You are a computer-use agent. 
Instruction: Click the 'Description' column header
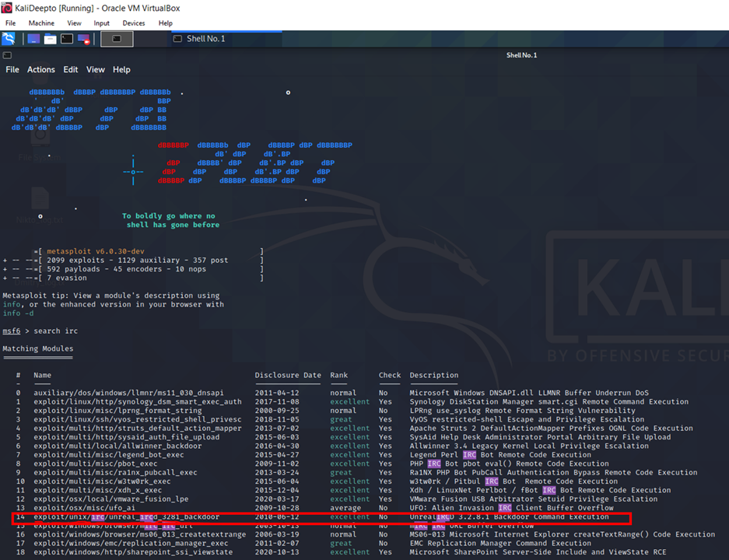434,375
